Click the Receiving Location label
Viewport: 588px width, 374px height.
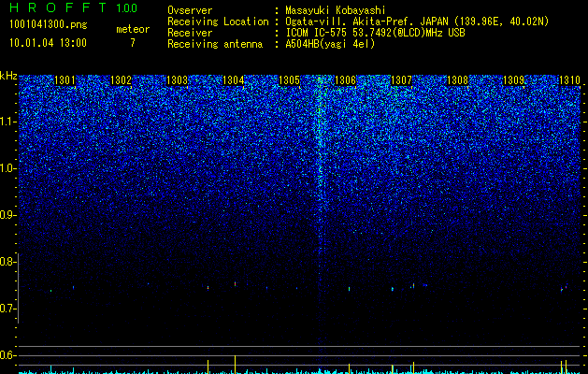coord(218,22)
